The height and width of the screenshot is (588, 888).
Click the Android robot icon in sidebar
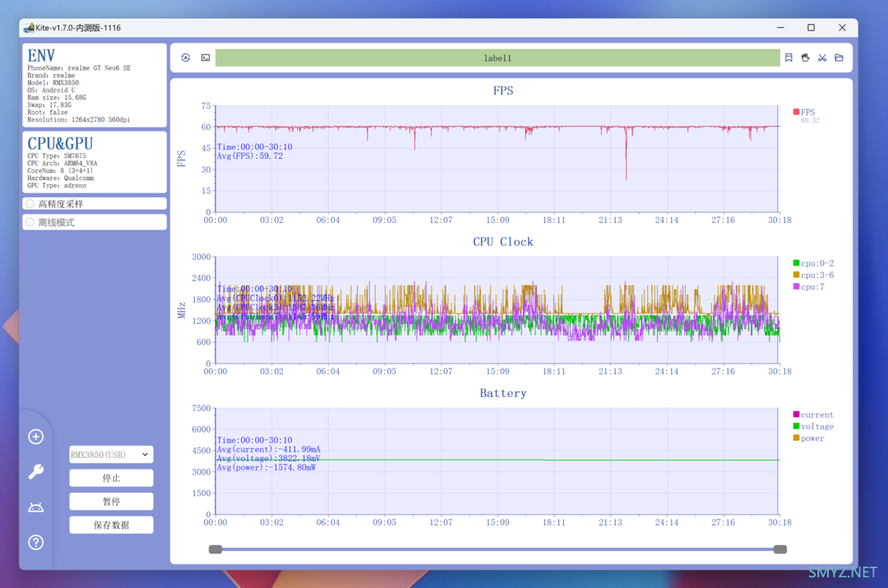click(36, 507)
